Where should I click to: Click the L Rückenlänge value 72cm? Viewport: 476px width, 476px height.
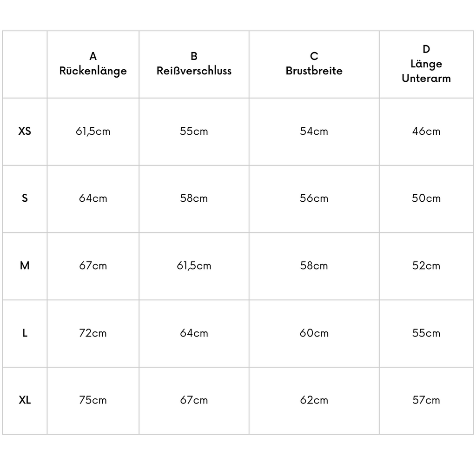point(93,333)
